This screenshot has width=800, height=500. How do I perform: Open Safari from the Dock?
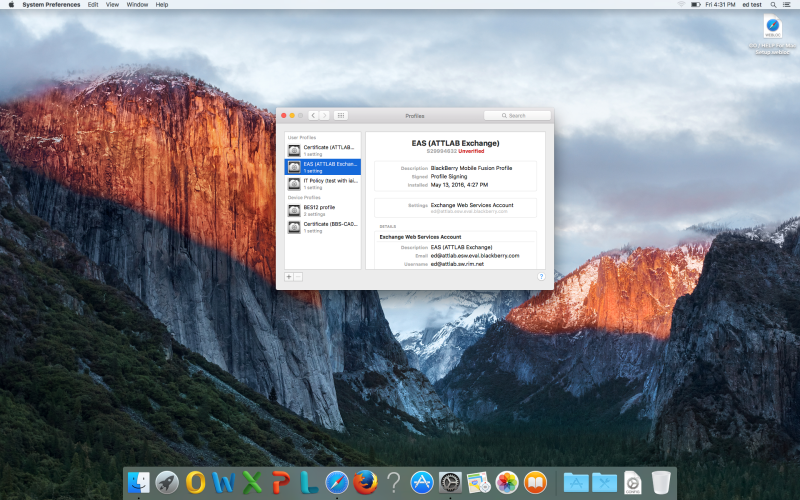[x=337, y=482]
